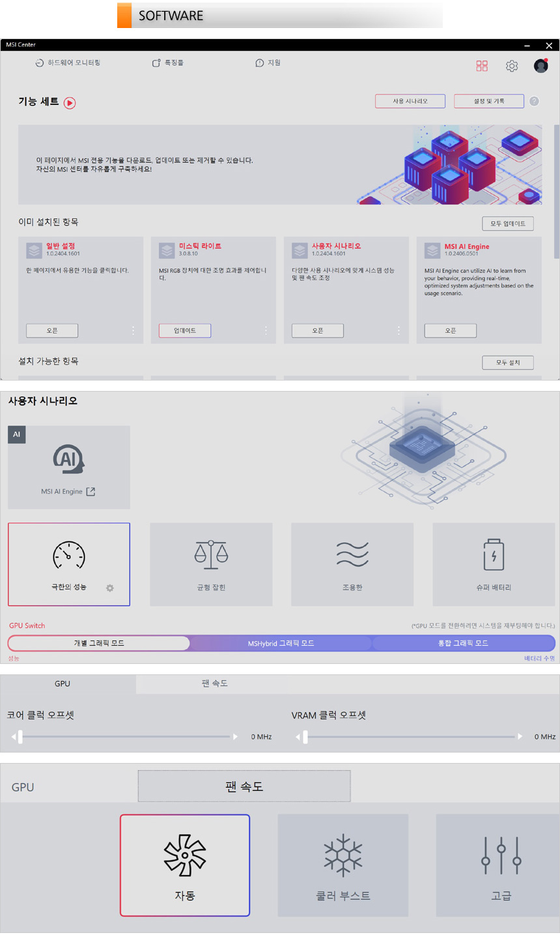Click the user profile avatar
Image resolution: width=560 pixels, height=935 pixels.
(x=540, y=66)
